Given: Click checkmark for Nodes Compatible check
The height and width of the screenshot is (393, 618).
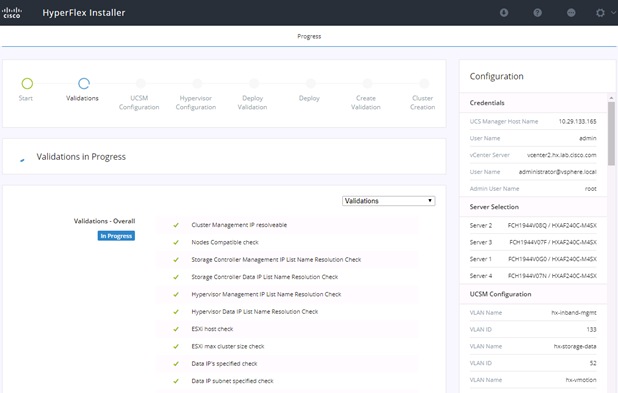Looking at the screenshot, I should pyautogui.click(x=176, y=242).
